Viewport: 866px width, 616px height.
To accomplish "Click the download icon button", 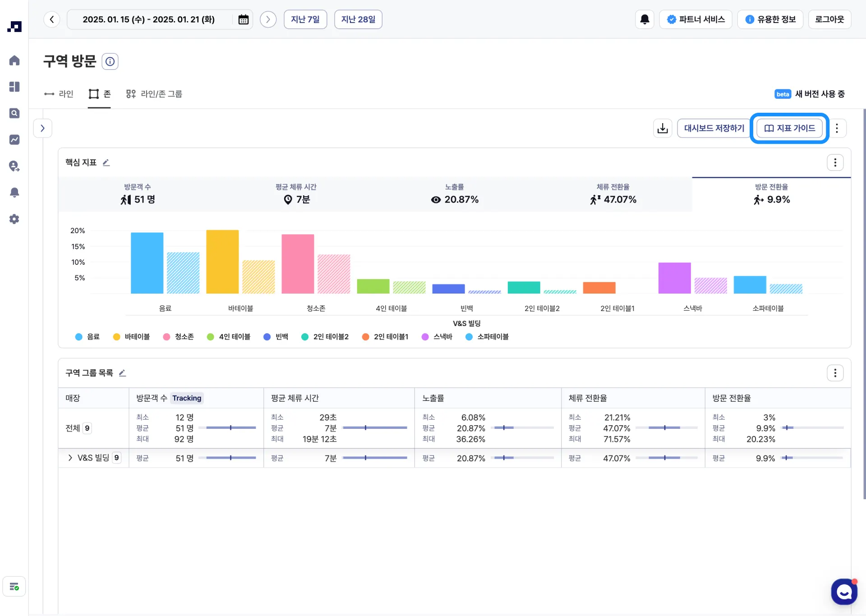I will point(663,129).
